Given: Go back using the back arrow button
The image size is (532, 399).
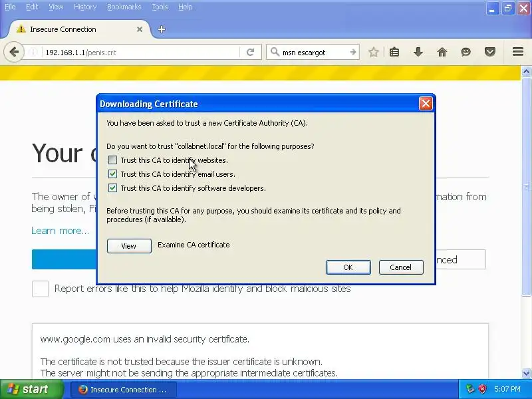Looking at the screenshot, I should (14, 53).
